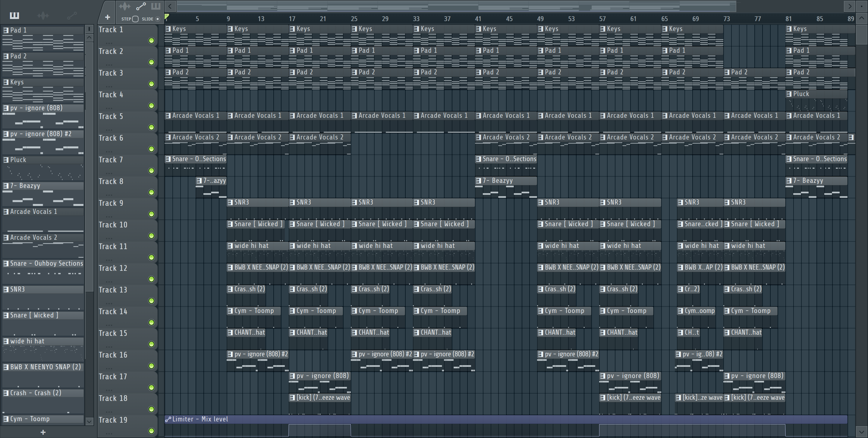This screenshot has height=438, width=868.
Task: Mute Track 4 with its green light
Action: tap(151, 106)
